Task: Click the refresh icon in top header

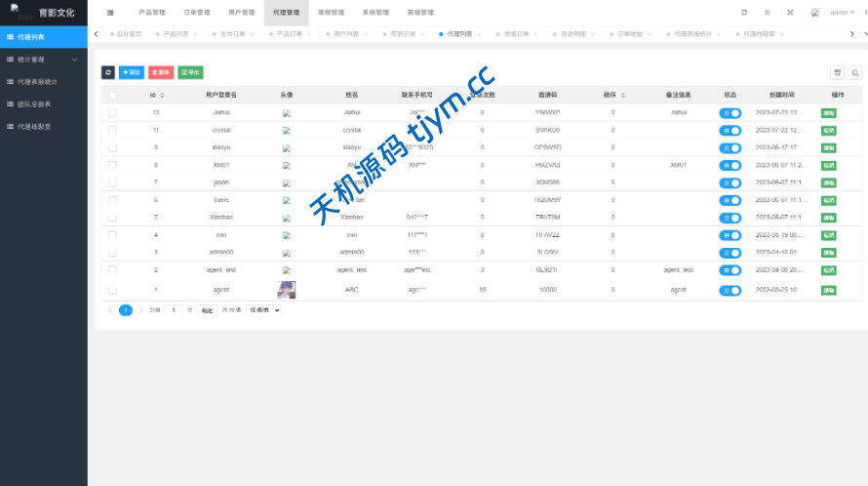Action: (744, 13)
